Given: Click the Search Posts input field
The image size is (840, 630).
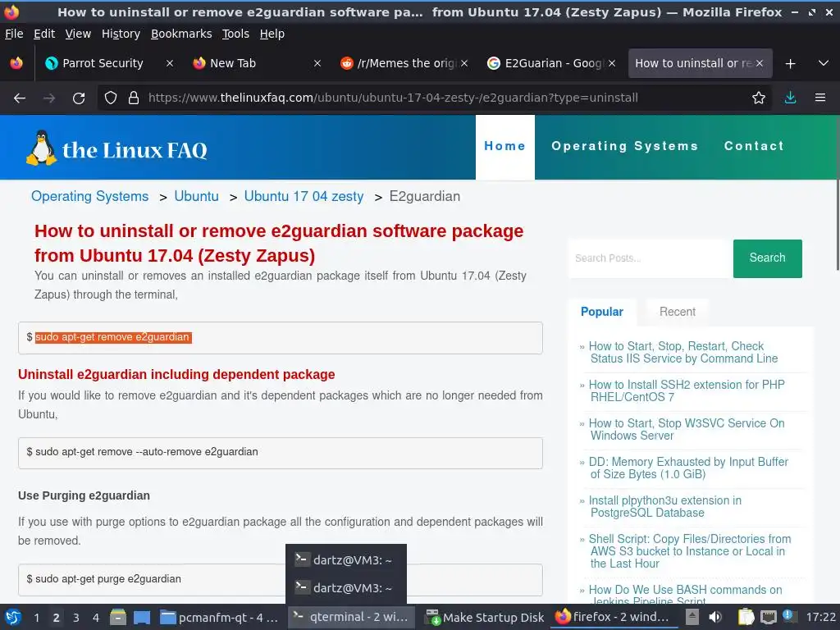Looking at the screenshot, I should [x=650, y=258].
